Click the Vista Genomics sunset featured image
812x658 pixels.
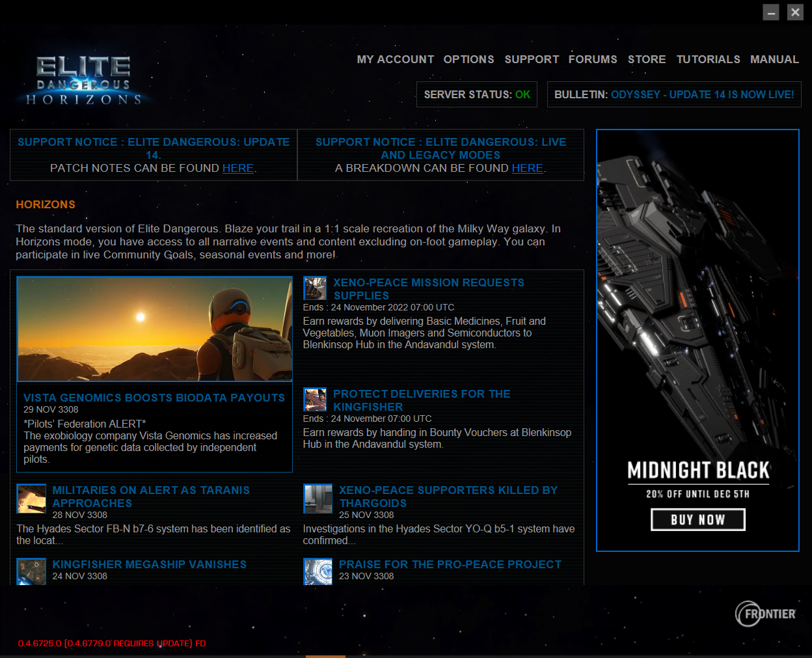(x=155, y=329)
